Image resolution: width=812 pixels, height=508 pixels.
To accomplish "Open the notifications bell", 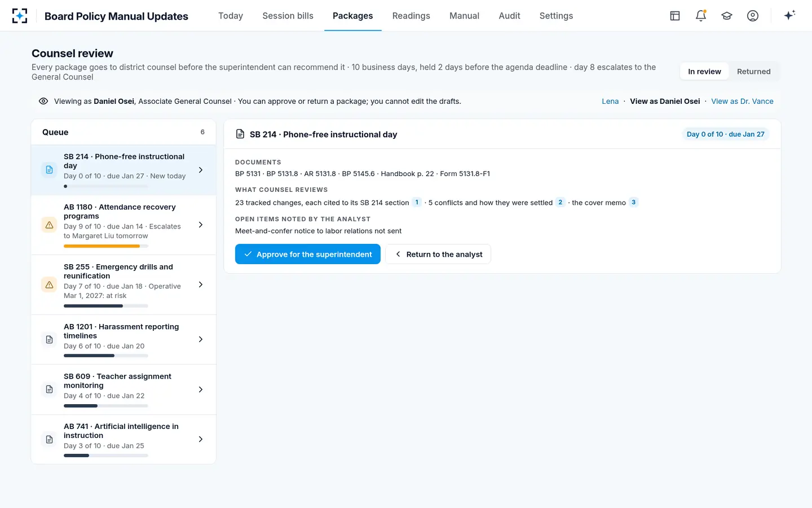I will 701,16.
